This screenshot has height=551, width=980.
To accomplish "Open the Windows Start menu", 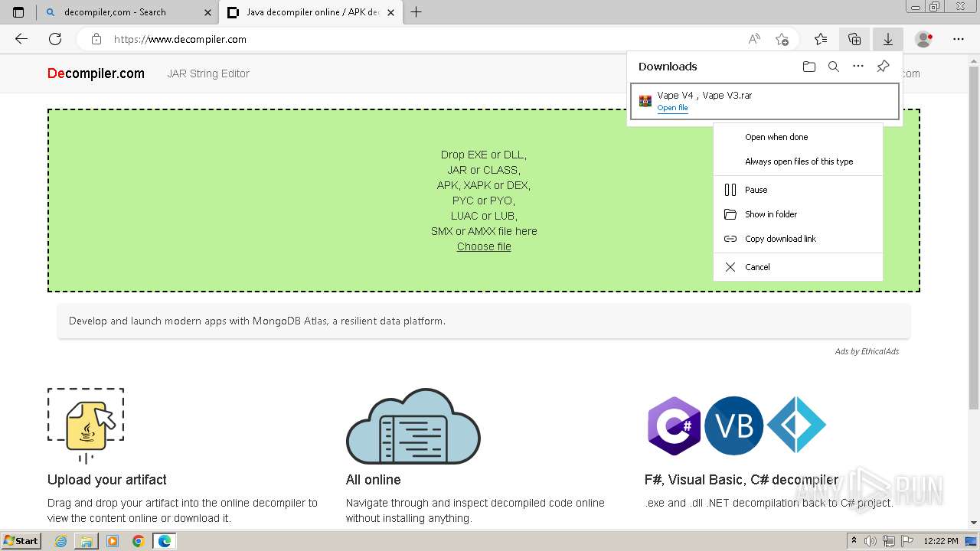I will (21, 540).
